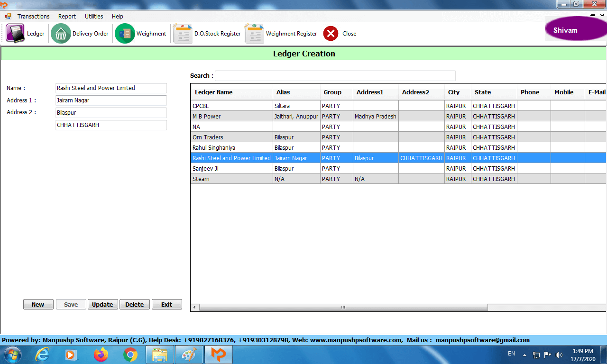Viewport: 607px width, 364px height.
Task: Click the Mobile column header
Action: point(568,92)
